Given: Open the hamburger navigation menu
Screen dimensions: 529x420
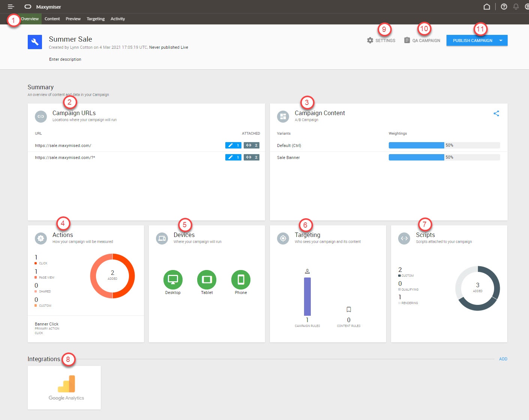Looking at the screenshot, I should [11, 7].
